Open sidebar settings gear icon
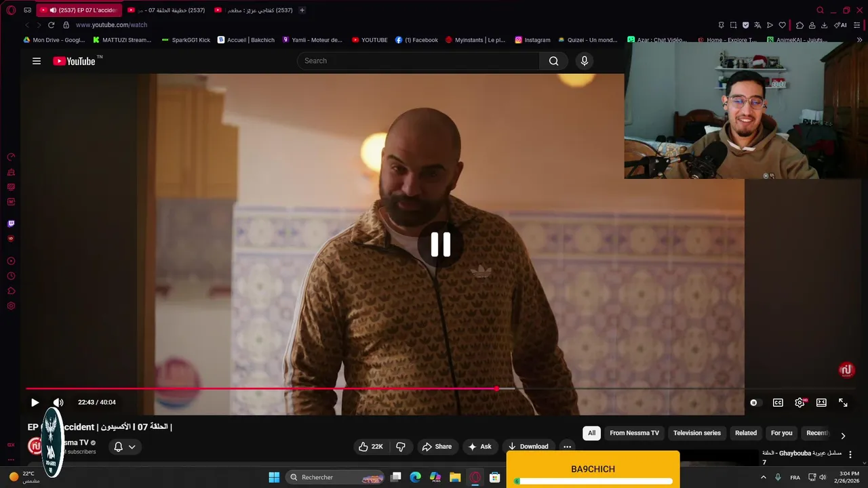This screenshot has width=868, height=488. coord(11,306)
